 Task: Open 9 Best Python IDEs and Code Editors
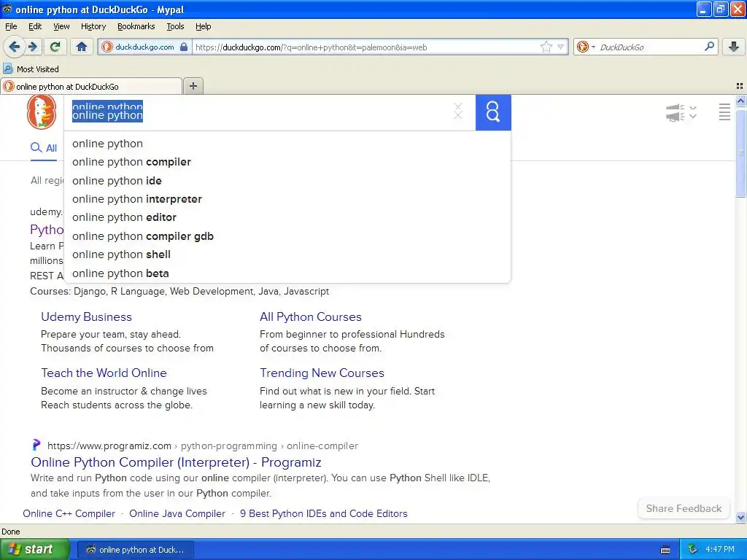323,513
